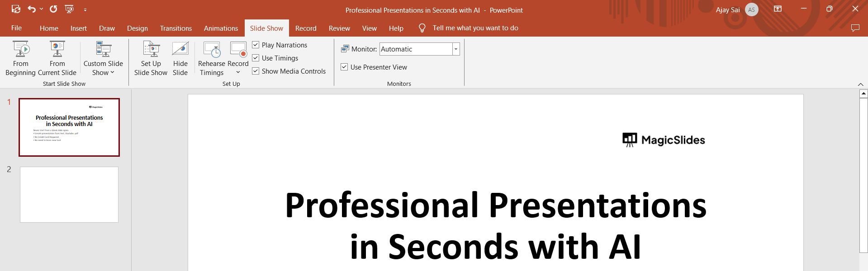The width and height of the screenshot is (868, 271).
Task: Switch to the Transitions tab
Action: 176,28
